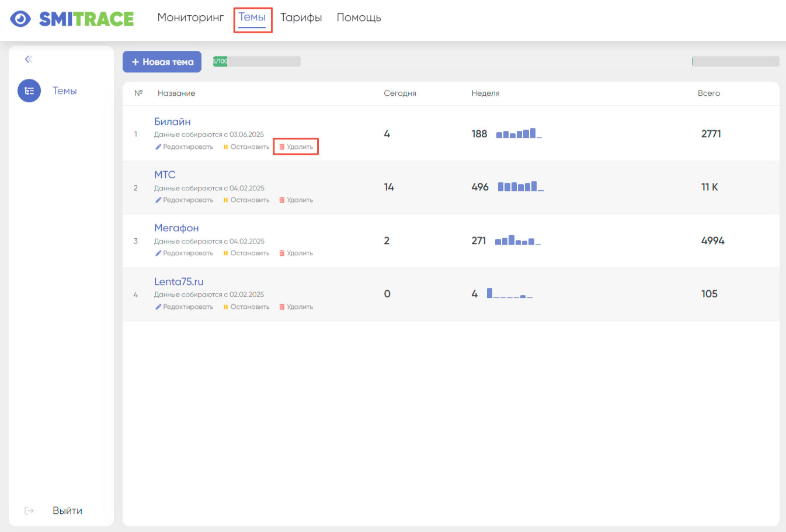Click the Smitrace eye logo icon
The image size is (786, 532).
(x=20, y=19)
